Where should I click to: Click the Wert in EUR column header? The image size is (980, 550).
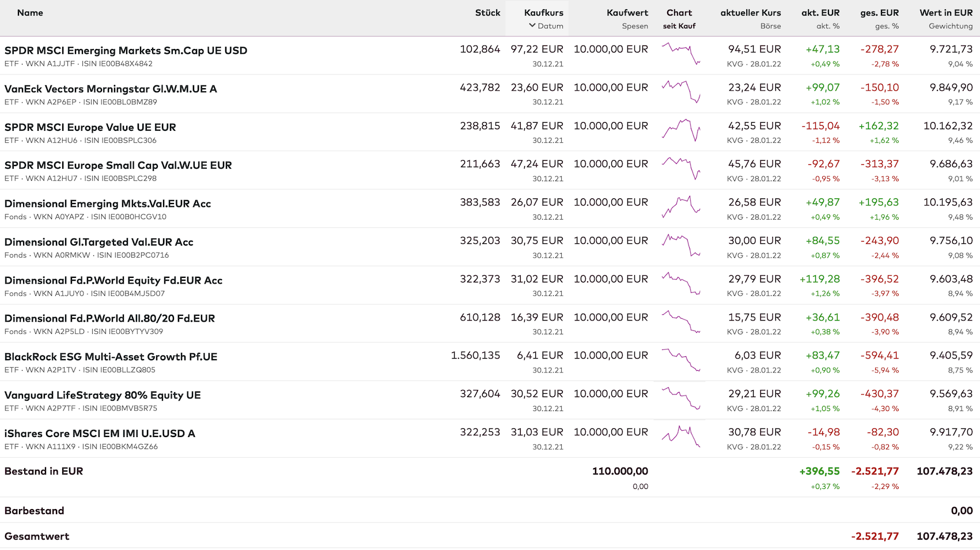coord(945,13)
